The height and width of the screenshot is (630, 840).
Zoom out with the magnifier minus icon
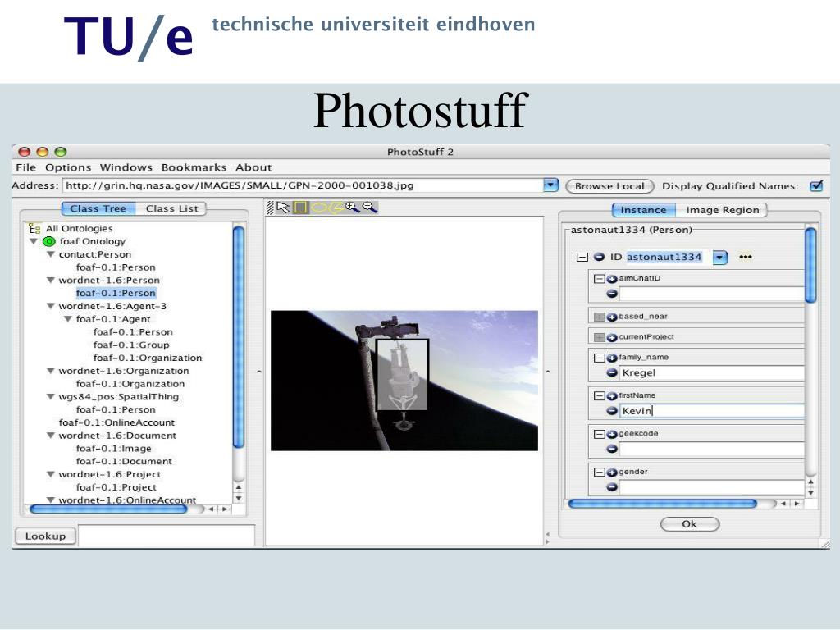coord(370,208)
